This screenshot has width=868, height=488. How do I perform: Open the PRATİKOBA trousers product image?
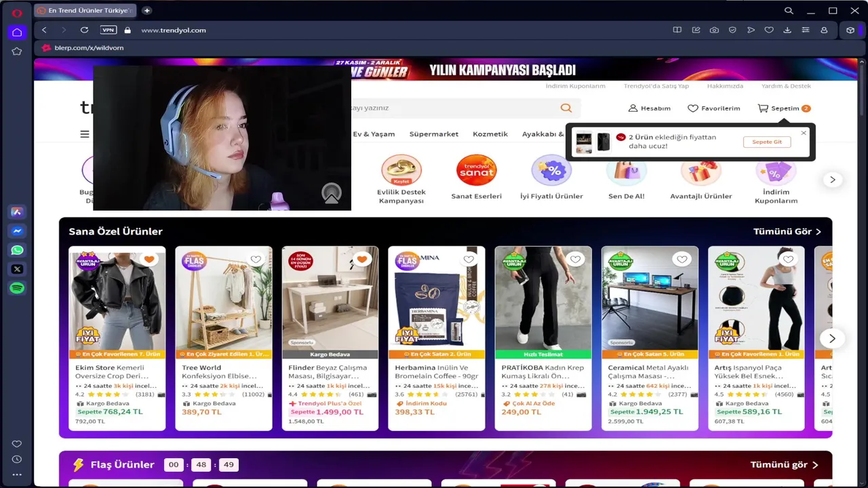[x=543, y=298]
